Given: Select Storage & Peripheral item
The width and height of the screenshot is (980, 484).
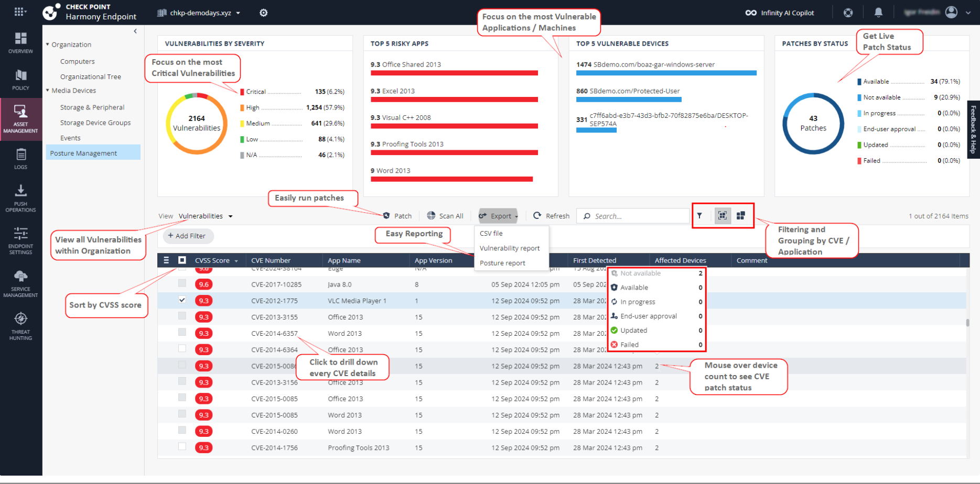Looking at the screenshot, I should (x=92, y=107).
